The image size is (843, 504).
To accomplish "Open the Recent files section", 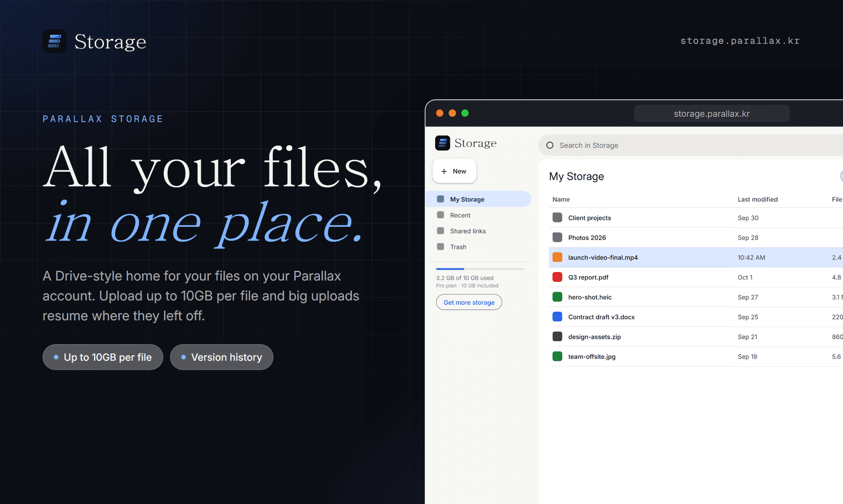I will point(479,215).
